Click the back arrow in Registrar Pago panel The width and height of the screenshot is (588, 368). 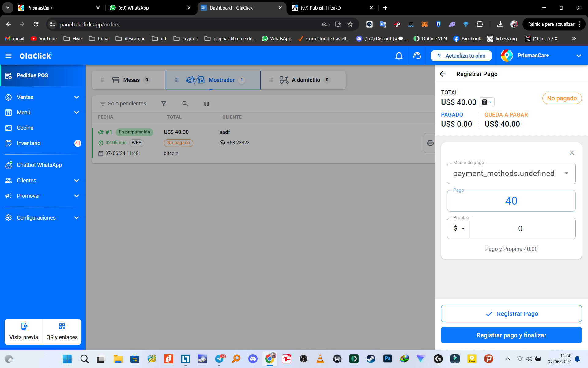tap(443, 74)
